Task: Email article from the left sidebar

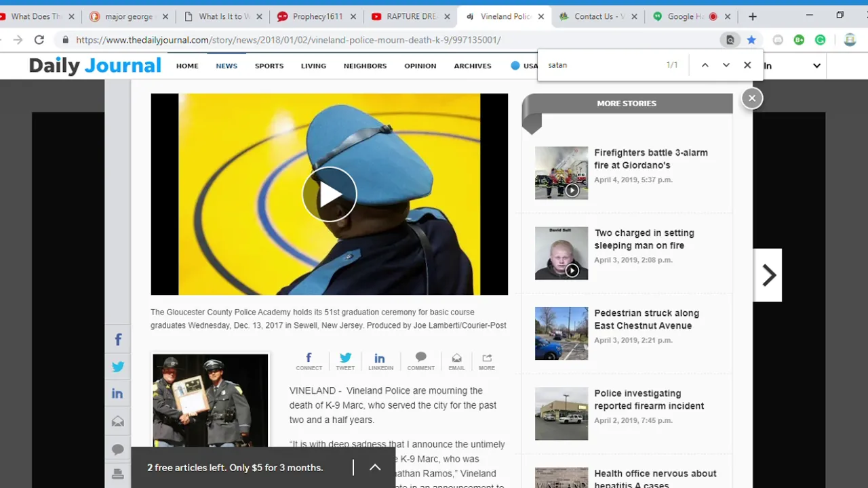Action: 117,421
